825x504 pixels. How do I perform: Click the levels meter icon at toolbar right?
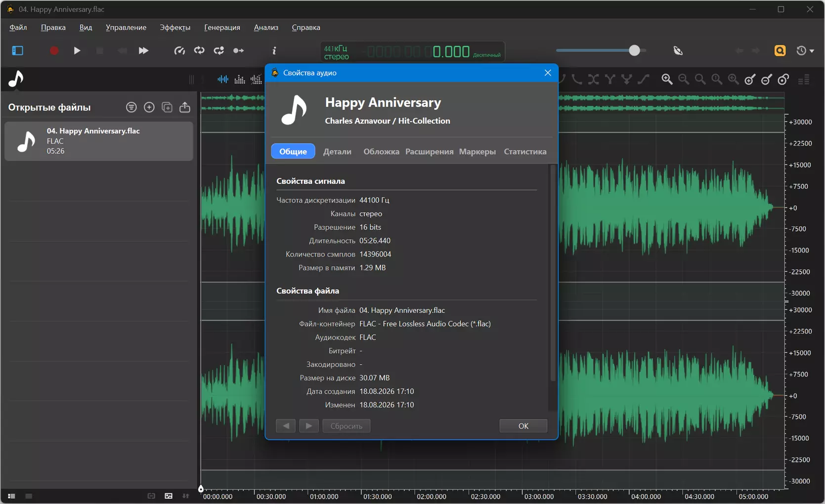804,79
